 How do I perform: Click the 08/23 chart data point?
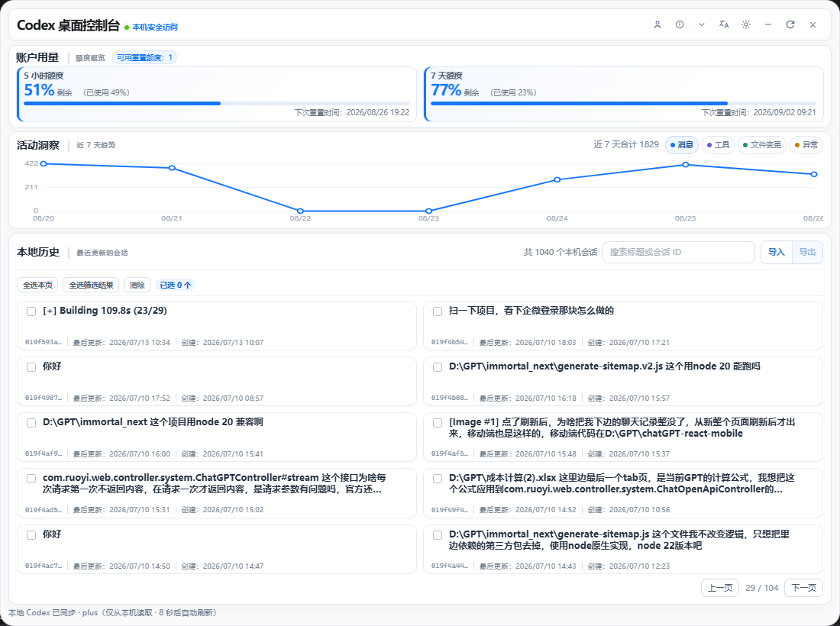tap(428, 211)
